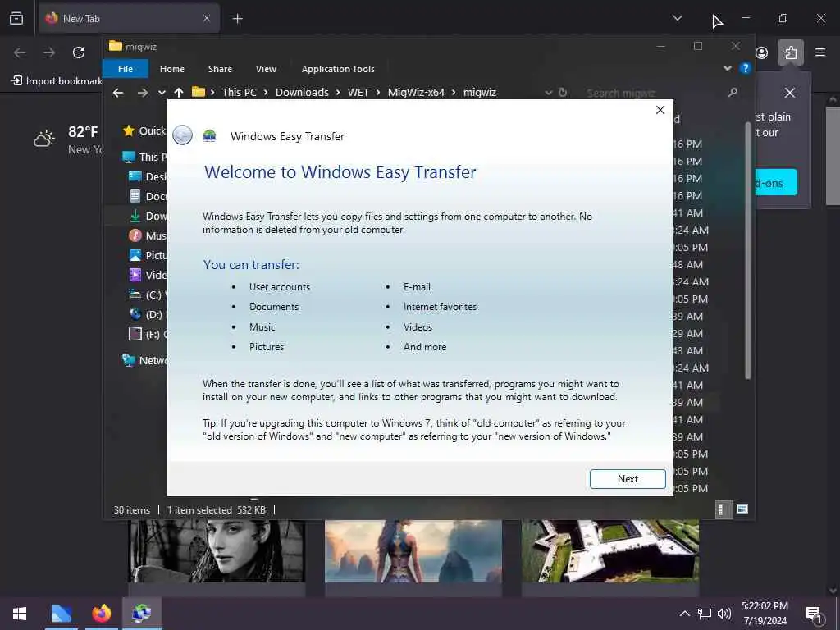Expand the Explorer ribbon with the chevron
The height and width of the screenshot is (630, 840).
pos(727,68)
